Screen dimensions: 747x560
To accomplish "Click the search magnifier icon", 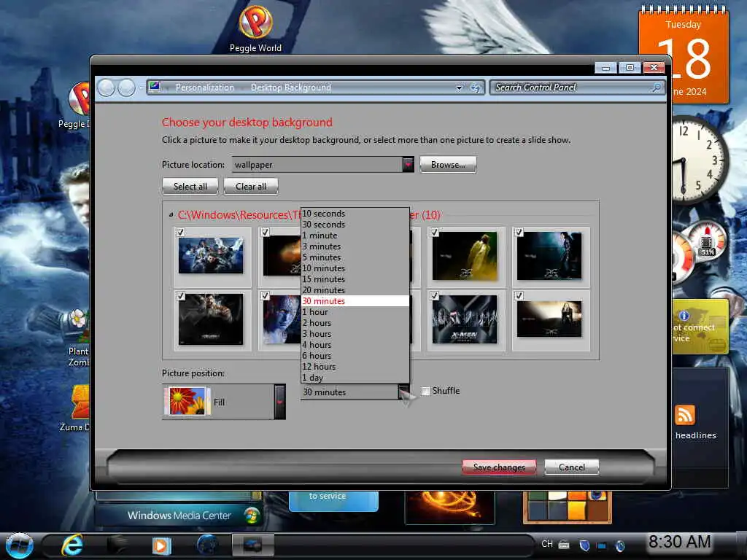I will point(657,87).
